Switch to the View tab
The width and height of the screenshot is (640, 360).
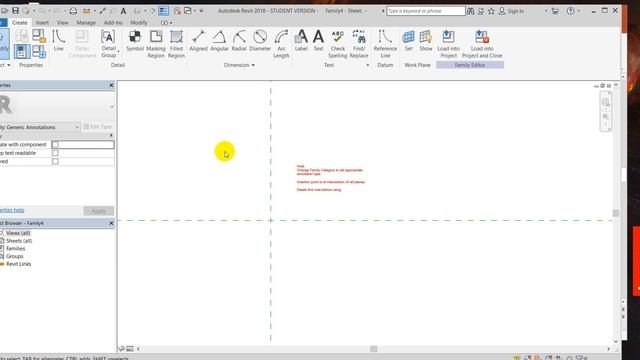(x=62, y=23)
